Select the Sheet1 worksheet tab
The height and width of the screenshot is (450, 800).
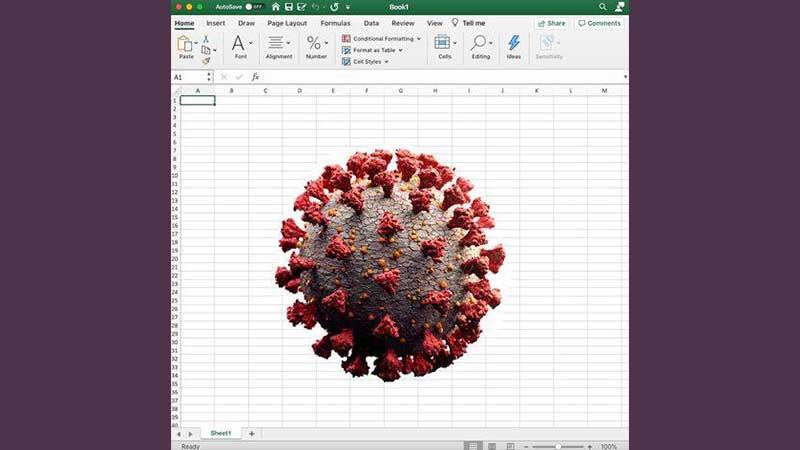click(221, 433)
